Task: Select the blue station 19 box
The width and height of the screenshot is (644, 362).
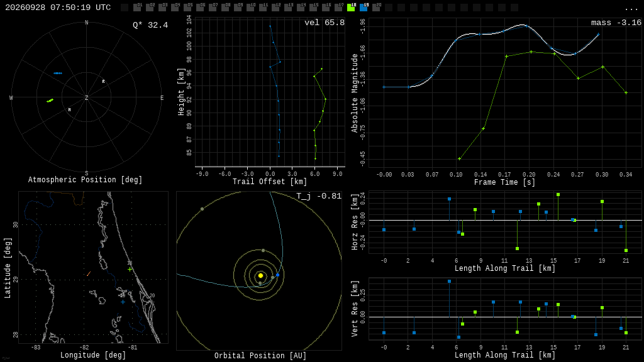Action: 364,7
